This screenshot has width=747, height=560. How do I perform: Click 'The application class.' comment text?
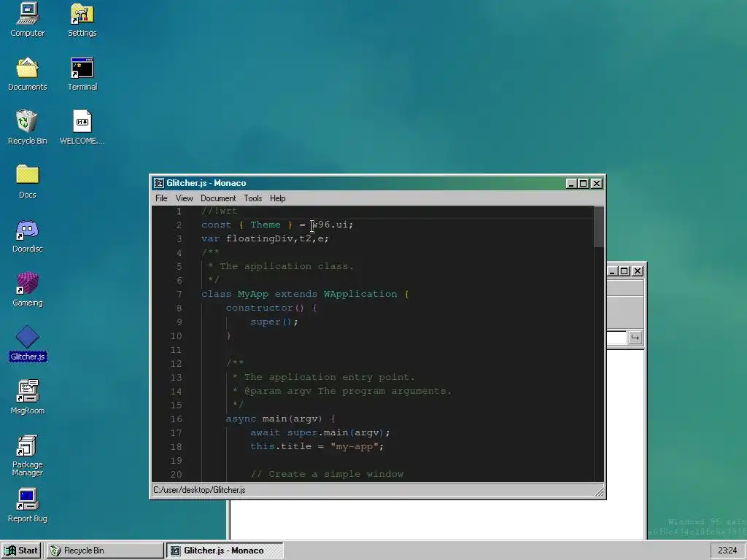pos(287,267)
